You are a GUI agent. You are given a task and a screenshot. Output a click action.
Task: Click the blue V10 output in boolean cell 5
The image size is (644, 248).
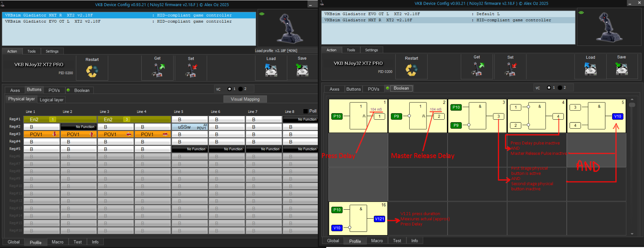tap(618, 116)
